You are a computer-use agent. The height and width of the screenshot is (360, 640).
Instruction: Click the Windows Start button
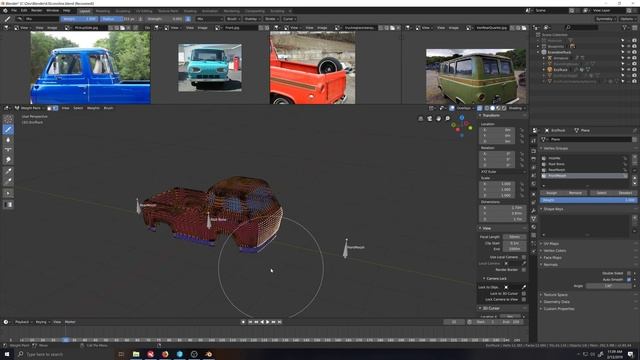7,354
